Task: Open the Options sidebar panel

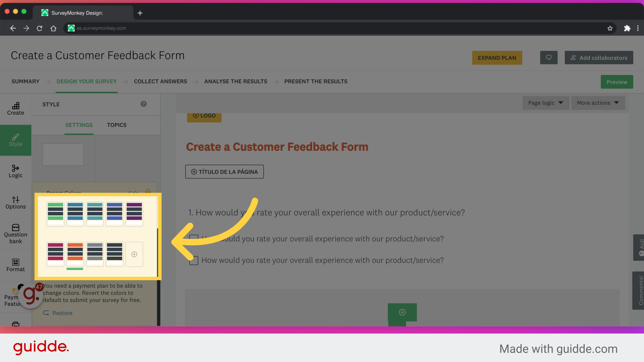Action: (15, 202)
